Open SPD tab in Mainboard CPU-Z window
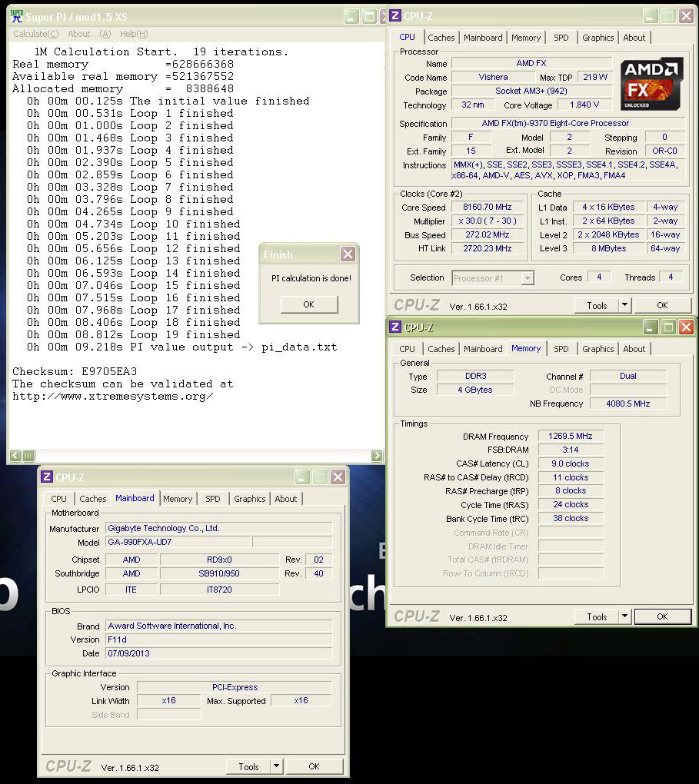This screenshot has height=784, width=699. pos(213,499)
